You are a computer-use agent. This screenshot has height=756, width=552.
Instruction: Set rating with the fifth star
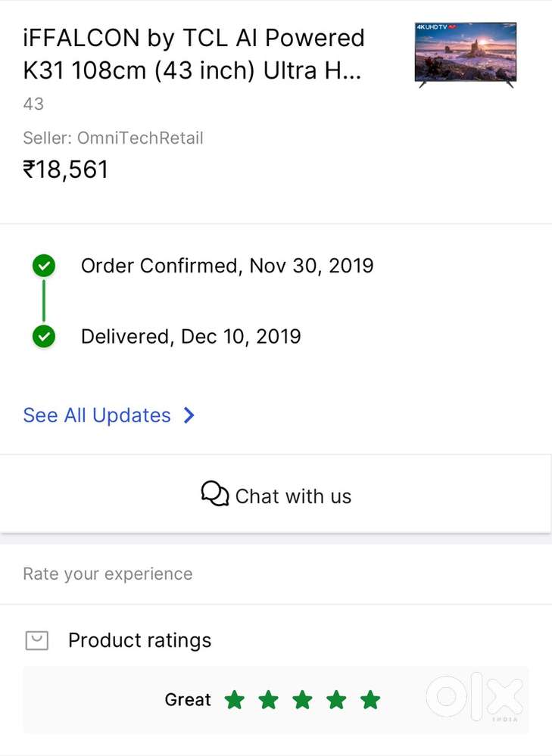point(370,700)
